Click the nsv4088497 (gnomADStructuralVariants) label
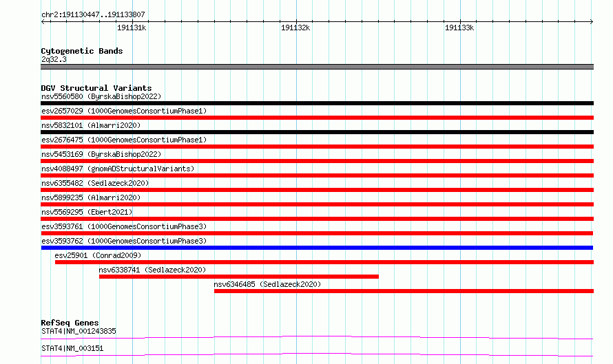613x364 pixels. pyautogui.click(x=118, y=169)
